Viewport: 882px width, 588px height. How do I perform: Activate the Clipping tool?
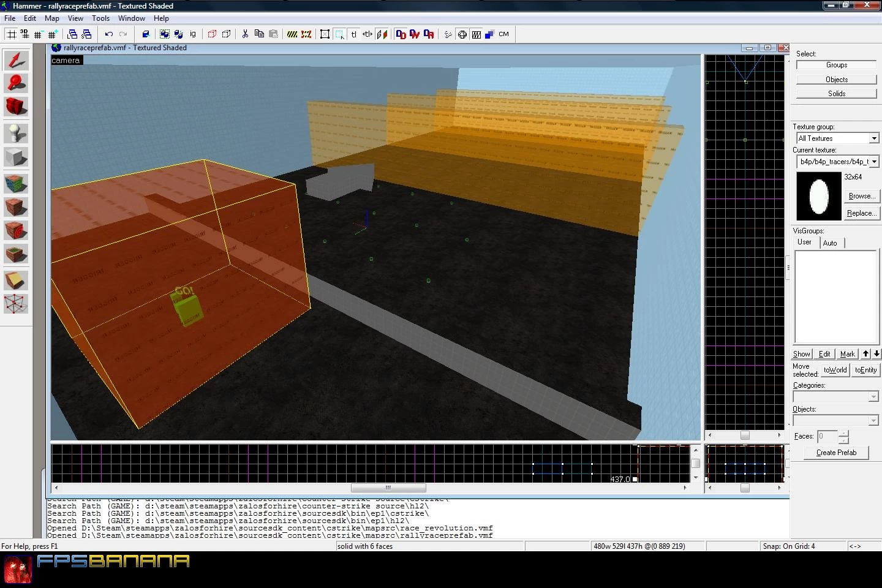[17, 281]
